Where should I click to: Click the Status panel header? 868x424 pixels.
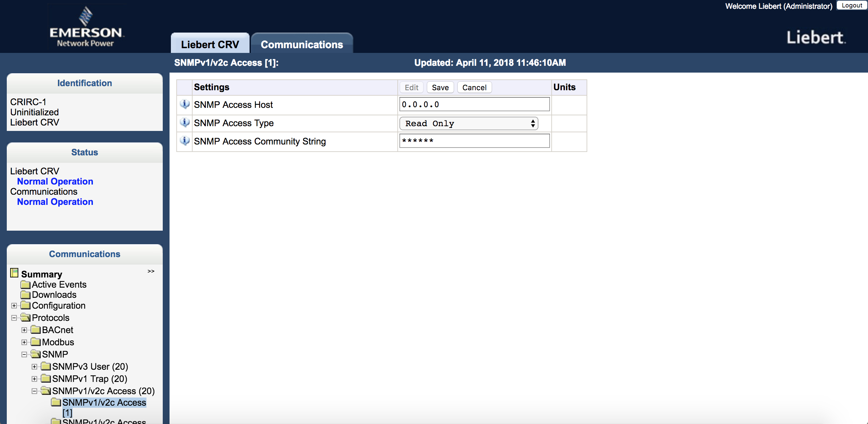coord(85,152)
